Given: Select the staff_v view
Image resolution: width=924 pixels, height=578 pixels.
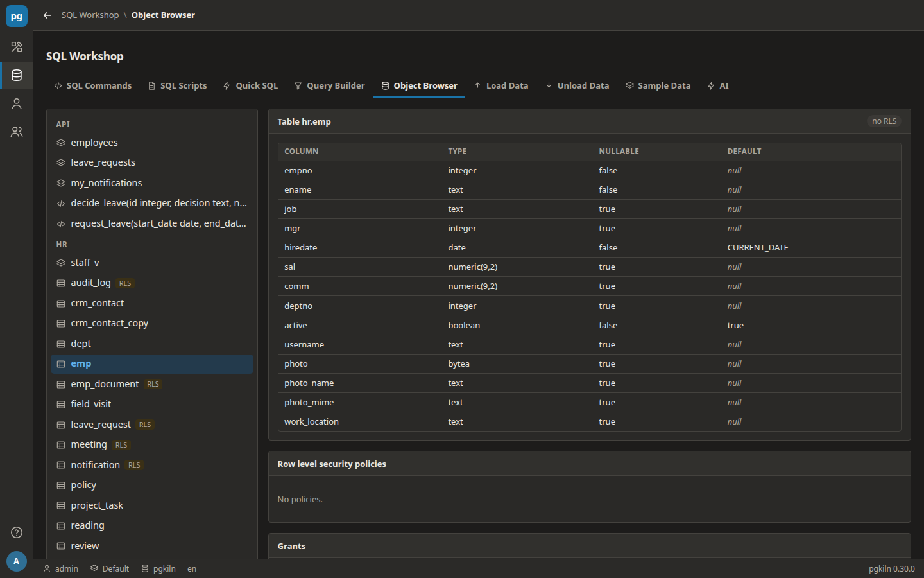Looking at the screenshot, I should coord(152,263).
